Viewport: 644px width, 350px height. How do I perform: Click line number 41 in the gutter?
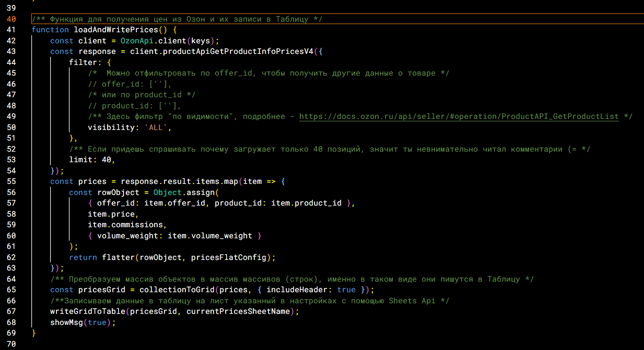pyautogui.click(x=12, y=30)
